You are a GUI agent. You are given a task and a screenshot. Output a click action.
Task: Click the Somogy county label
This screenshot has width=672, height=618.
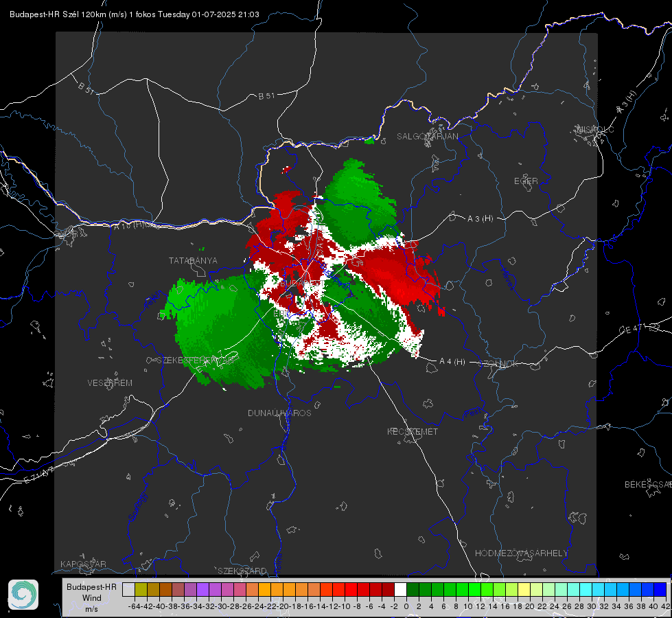coord(138,507)
